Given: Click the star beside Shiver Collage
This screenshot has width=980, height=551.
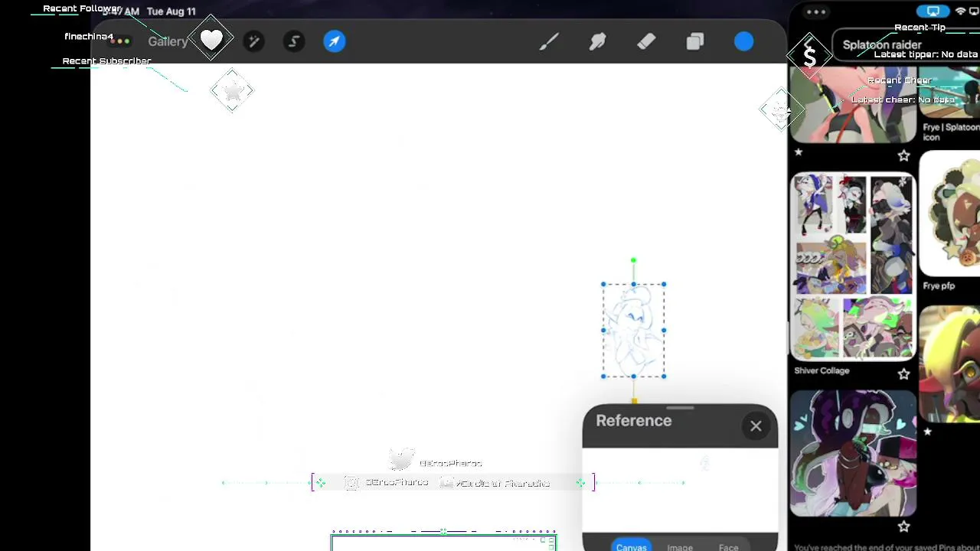Looking at the screenshot, I should click(x=903, y=373).
